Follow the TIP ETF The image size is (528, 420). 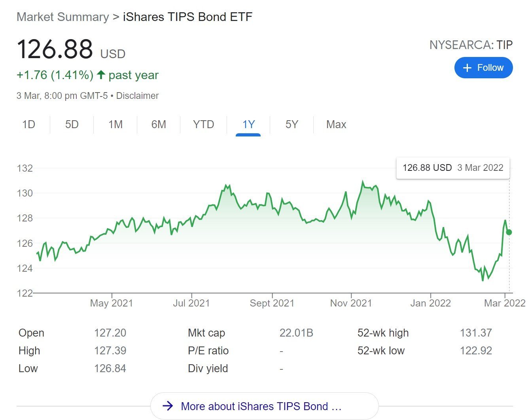pos(483,68)
